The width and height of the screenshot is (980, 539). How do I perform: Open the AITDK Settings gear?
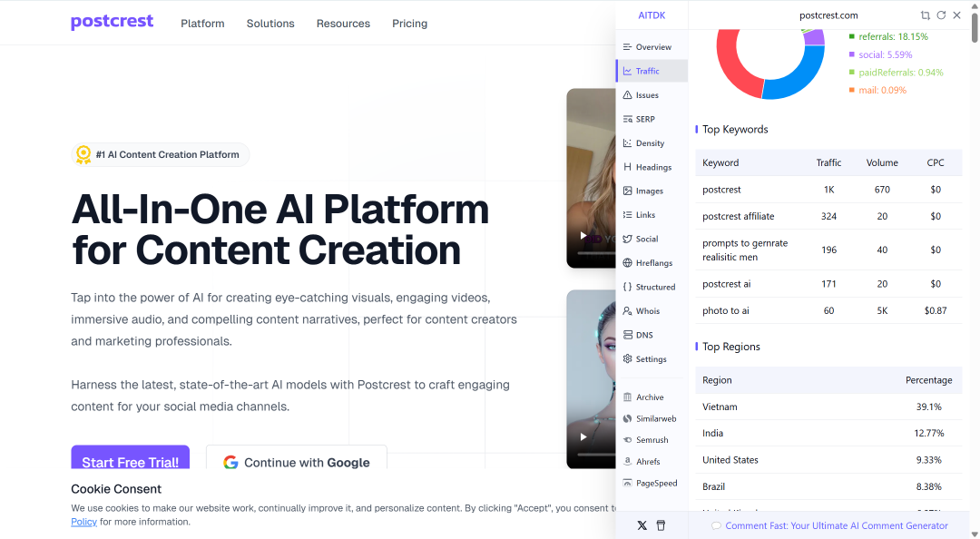(x=652, y=359)
